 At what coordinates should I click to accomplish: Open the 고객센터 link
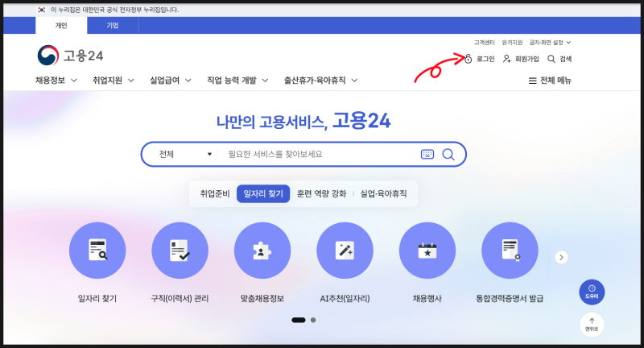[485, 43]
